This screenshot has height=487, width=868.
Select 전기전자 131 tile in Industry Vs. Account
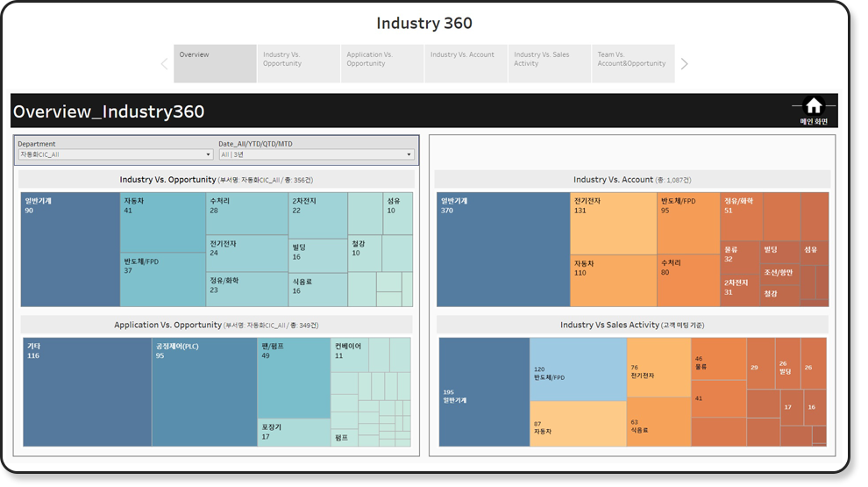(x=614, y=223)
